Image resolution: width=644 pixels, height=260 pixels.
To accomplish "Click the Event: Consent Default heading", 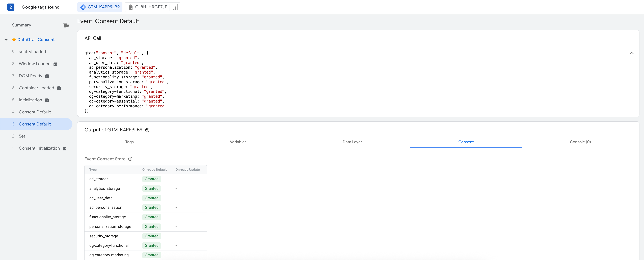I will tap(108, 21).
